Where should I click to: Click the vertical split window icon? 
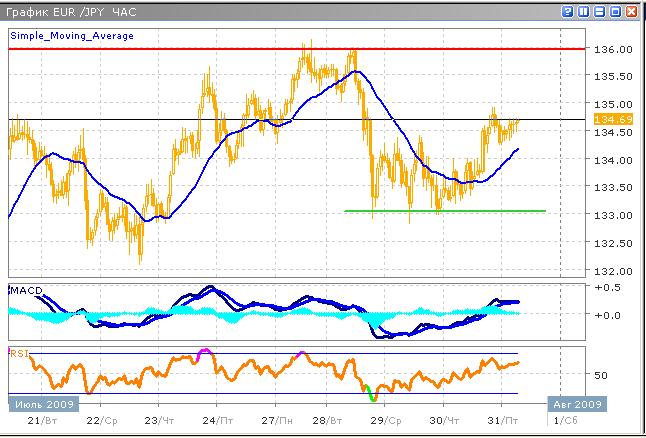(584, 11)
